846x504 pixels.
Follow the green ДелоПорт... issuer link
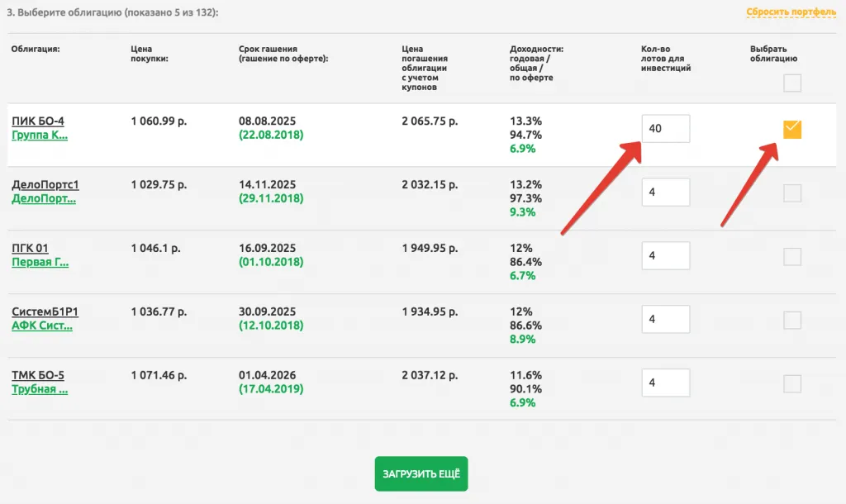coord(44,199)
